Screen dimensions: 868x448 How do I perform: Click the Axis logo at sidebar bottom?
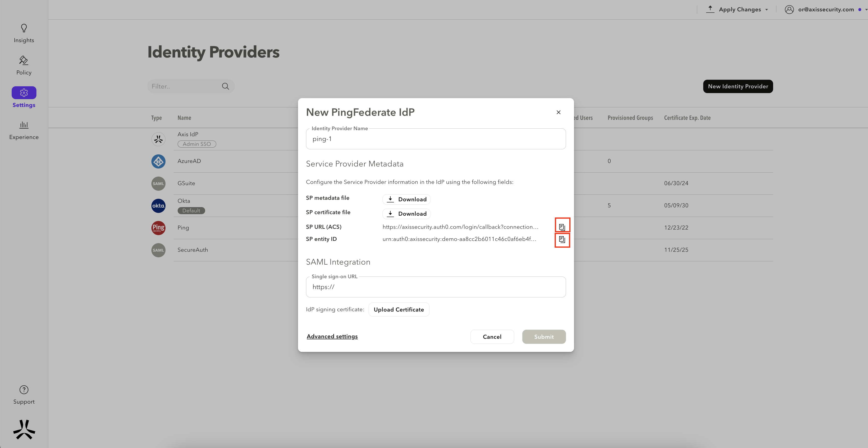24,429
